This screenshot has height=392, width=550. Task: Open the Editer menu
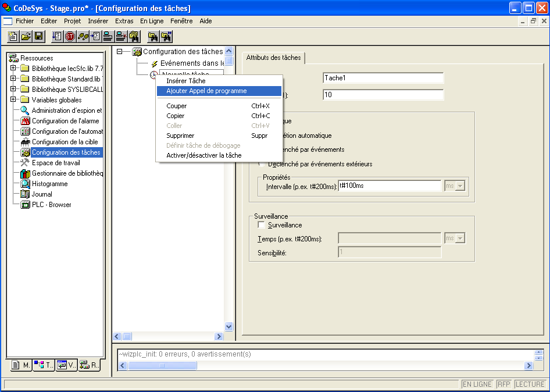(49, 21)
